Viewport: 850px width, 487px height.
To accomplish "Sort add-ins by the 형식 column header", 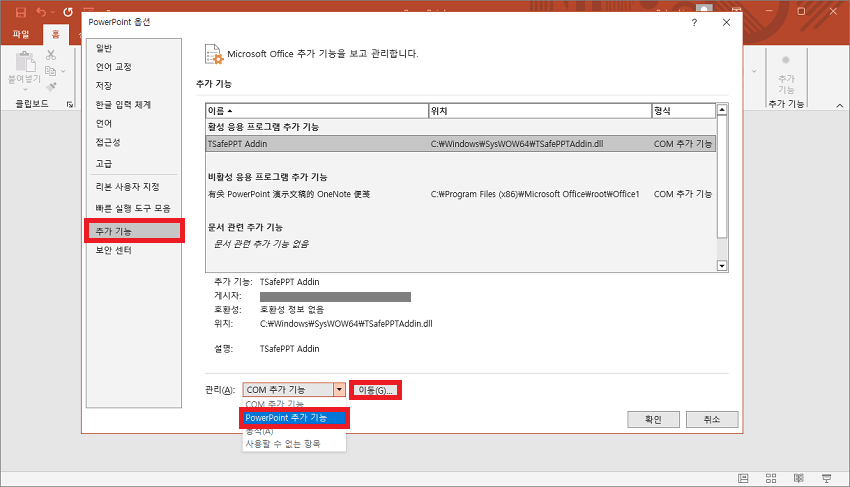I will tap(684, 111).
